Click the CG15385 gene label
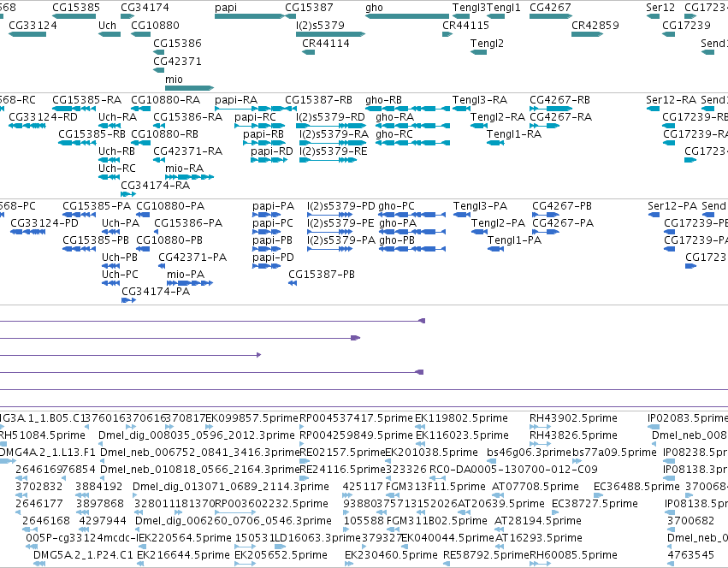The height and width of the screenshot is (568, 728). (x=76, y=8)
